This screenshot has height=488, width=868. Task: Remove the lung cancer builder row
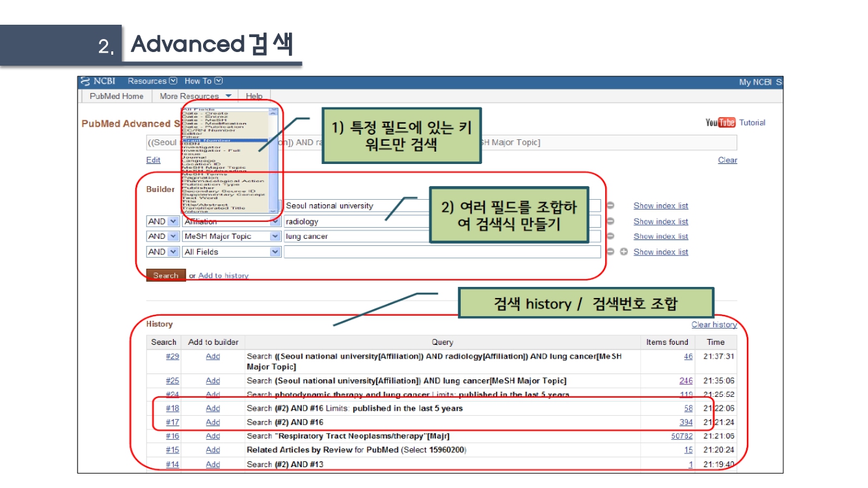(610, 236)
